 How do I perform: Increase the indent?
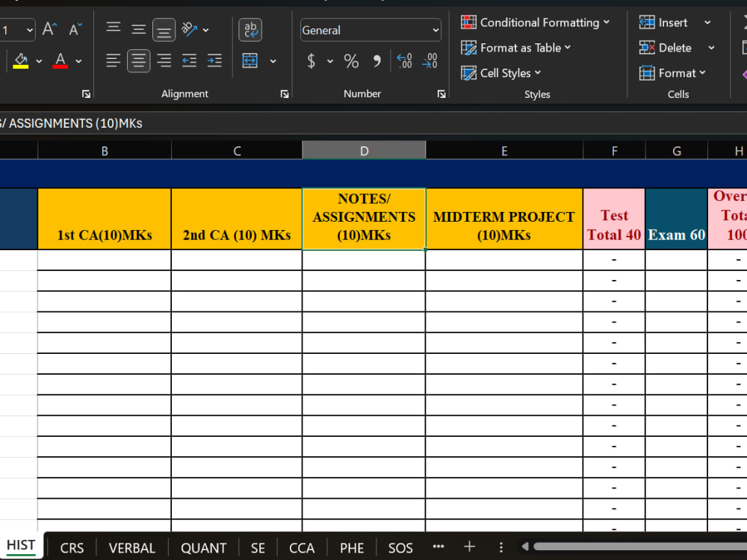pyautogui.click(x=214, y=60)
